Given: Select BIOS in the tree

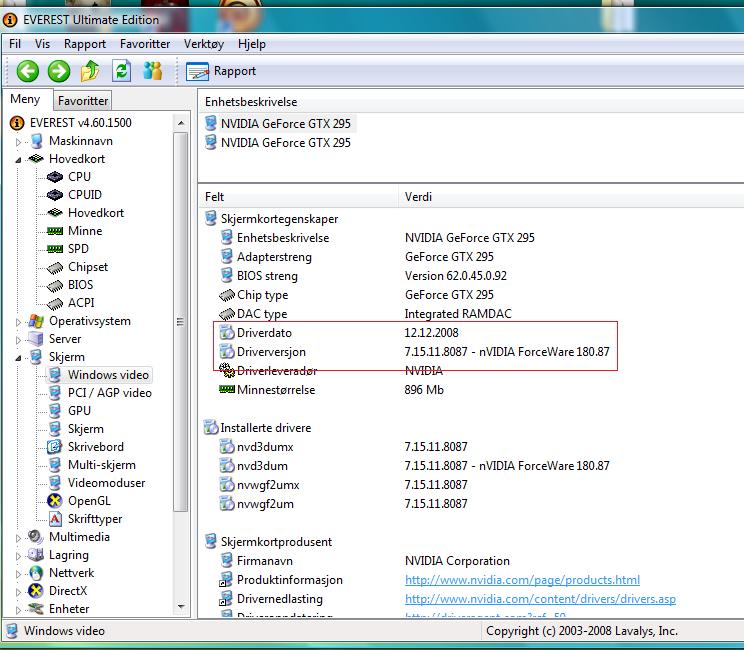Looking at the screenshot, I should point(80,285).
